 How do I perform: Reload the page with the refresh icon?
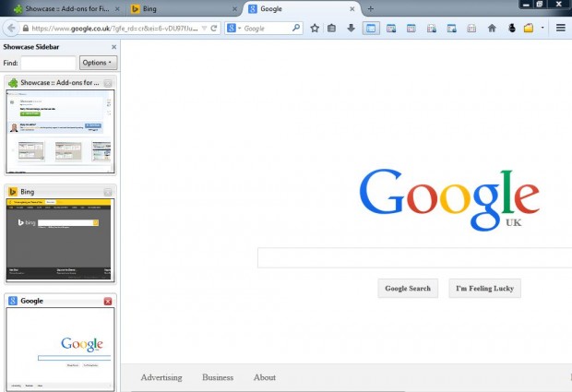pos(214,29)
